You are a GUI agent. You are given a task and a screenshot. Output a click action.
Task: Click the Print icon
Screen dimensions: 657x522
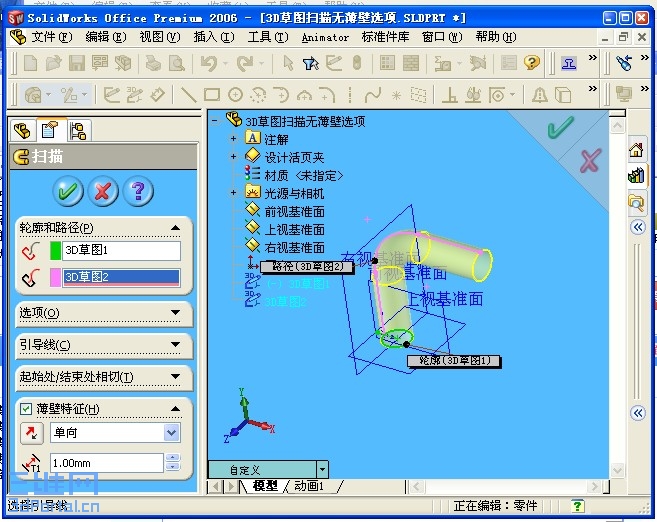pos(153,63)
